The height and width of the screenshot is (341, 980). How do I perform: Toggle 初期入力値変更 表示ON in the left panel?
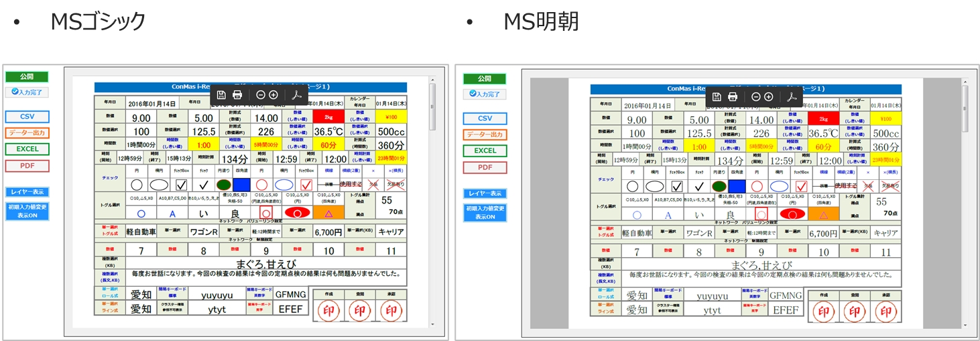(x=27, y=211)
